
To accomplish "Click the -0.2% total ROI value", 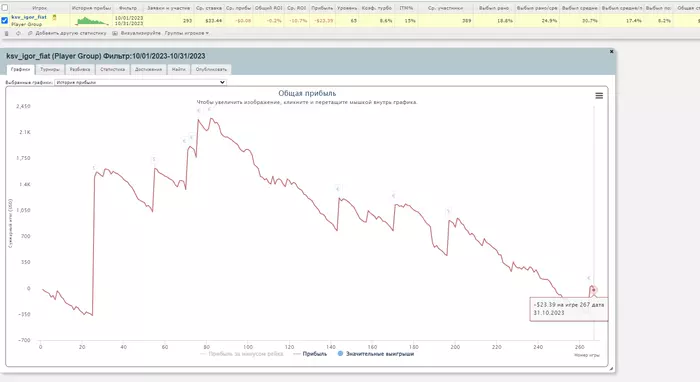I will (x=274, y=21).
